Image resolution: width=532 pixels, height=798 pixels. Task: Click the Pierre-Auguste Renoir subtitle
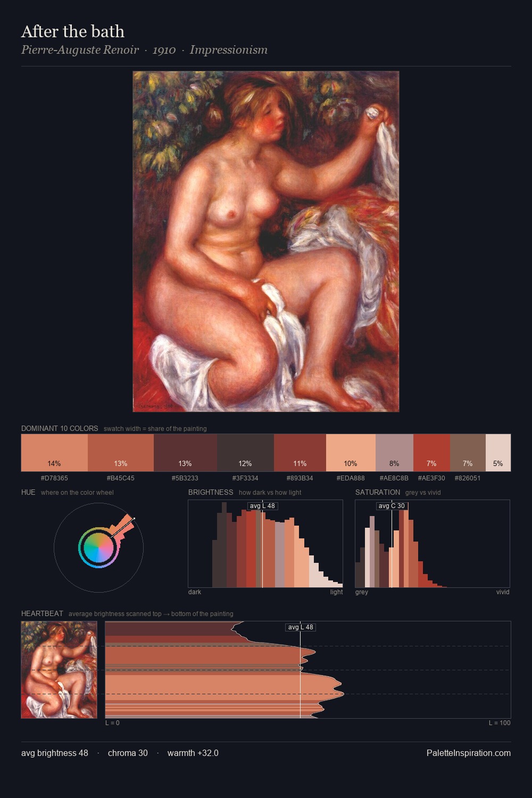tap(144, 50)
